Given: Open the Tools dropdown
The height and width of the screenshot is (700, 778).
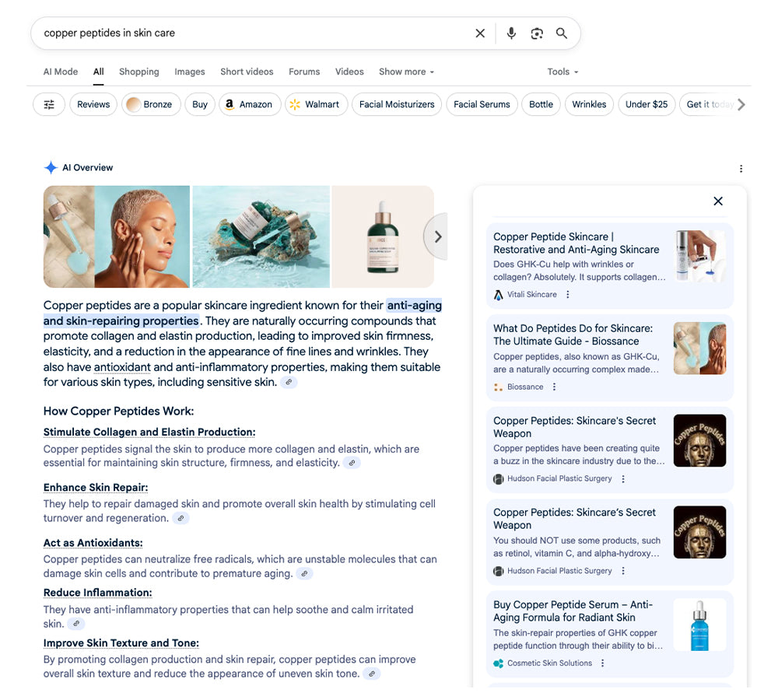Looking at the screenshot, I should 562,72.
